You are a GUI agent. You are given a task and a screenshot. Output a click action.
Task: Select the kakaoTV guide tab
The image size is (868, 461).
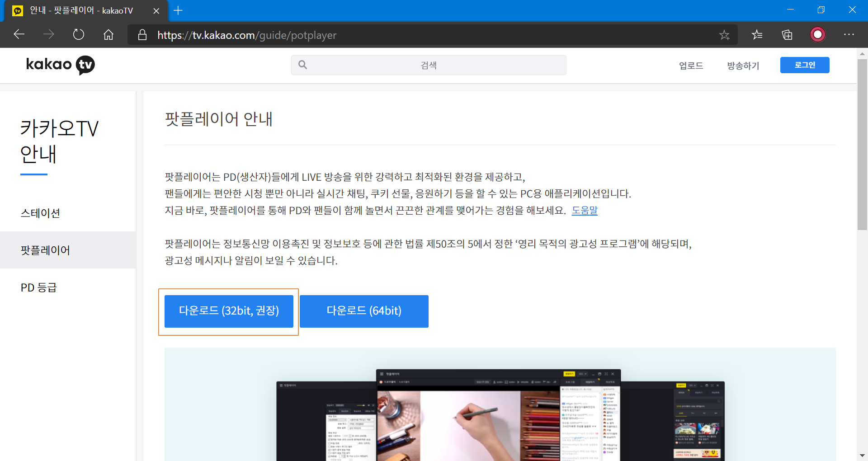point(86,11)
